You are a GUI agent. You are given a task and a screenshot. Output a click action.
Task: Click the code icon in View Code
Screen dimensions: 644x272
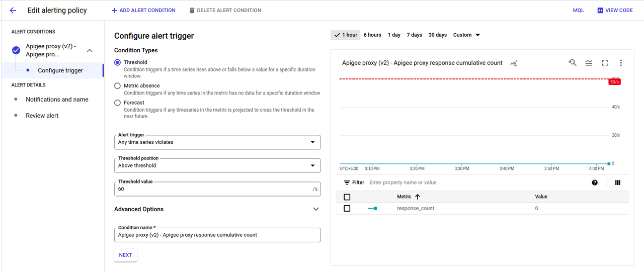tap(600, 10)
